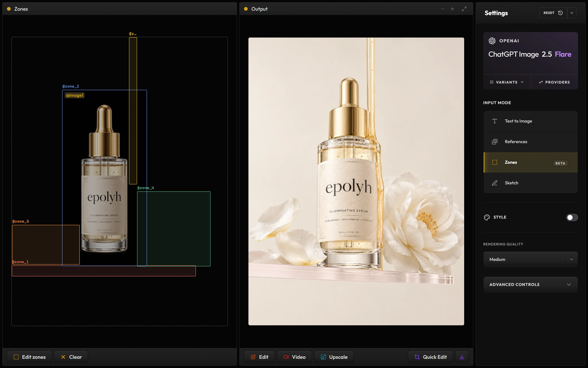
Task: Click the ChatGPT Image 2.5 Flare model name
Action: (530, 54)
